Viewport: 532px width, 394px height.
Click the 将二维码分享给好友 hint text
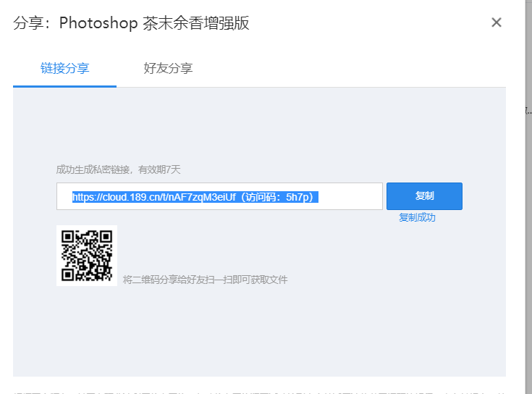(205, 280)
